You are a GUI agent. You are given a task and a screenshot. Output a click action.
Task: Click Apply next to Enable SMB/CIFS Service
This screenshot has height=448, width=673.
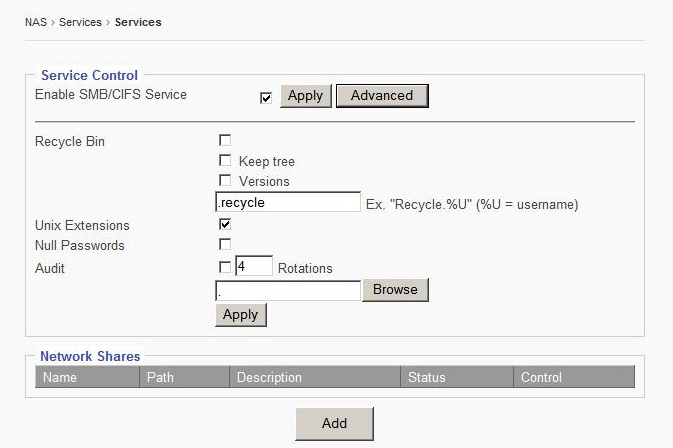tap(305, 96)
